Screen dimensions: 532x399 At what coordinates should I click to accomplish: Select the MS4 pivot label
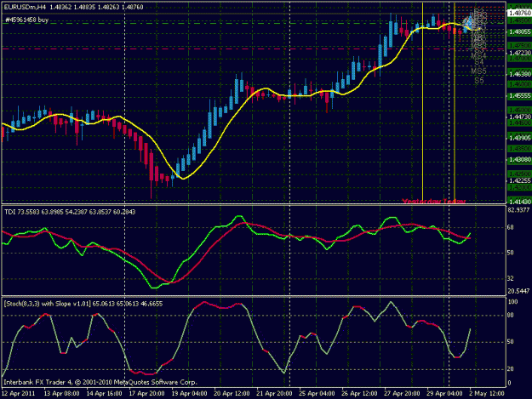(x=478, y=55)
